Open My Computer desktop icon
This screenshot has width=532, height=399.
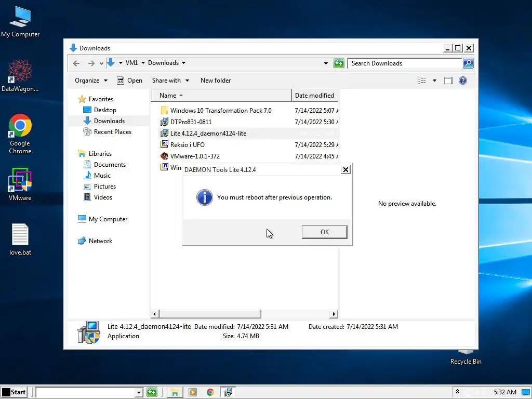20,22
